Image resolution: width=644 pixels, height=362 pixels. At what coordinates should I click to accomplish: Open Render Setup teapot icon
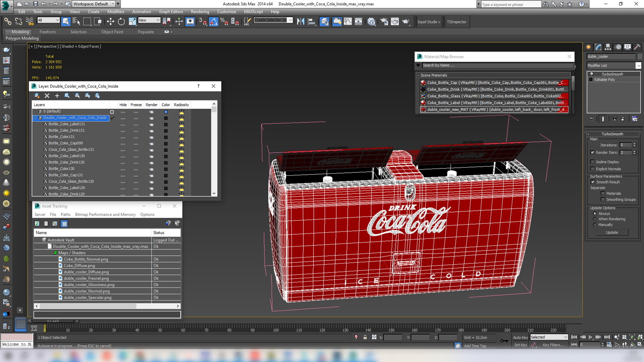point(384,21)
